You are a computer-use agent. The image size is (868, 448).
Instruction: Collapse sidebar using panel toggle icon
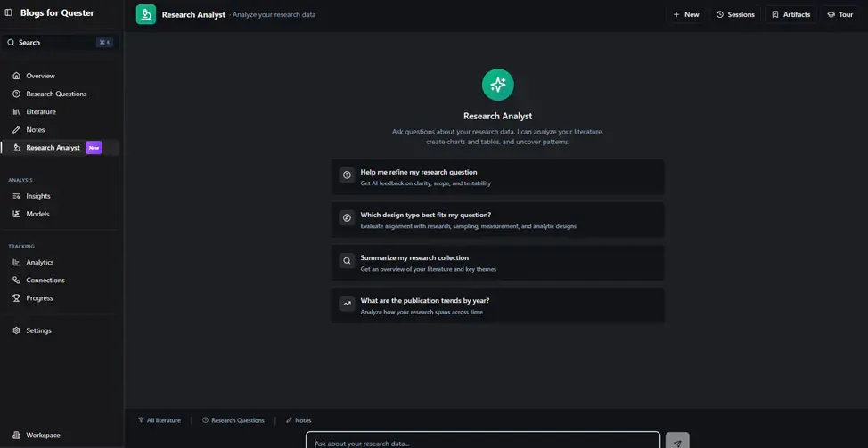(8, 12)
